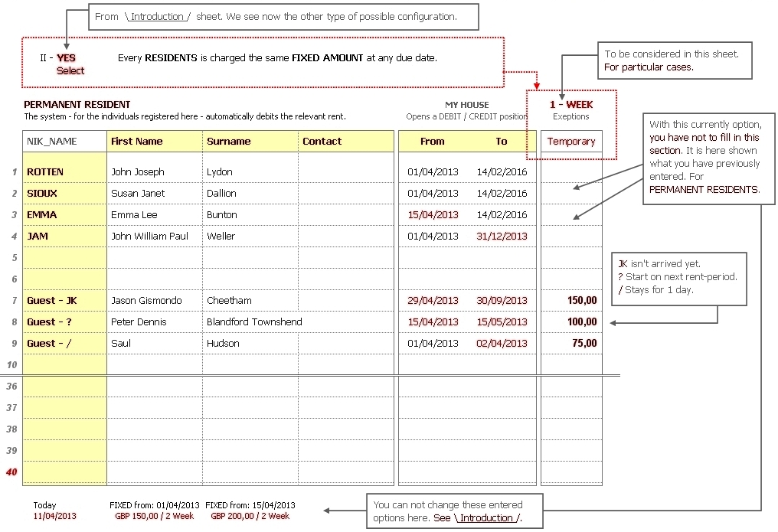
Task: Click the From date 29/04/2013
Action: pyautogui.click(x=433, y=301)
